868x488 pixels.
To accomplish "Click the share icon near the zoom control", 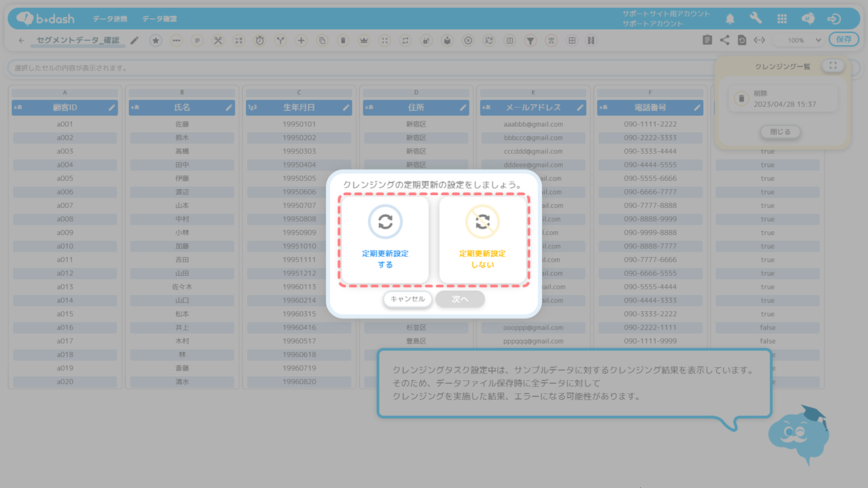I will coord(725,40).
